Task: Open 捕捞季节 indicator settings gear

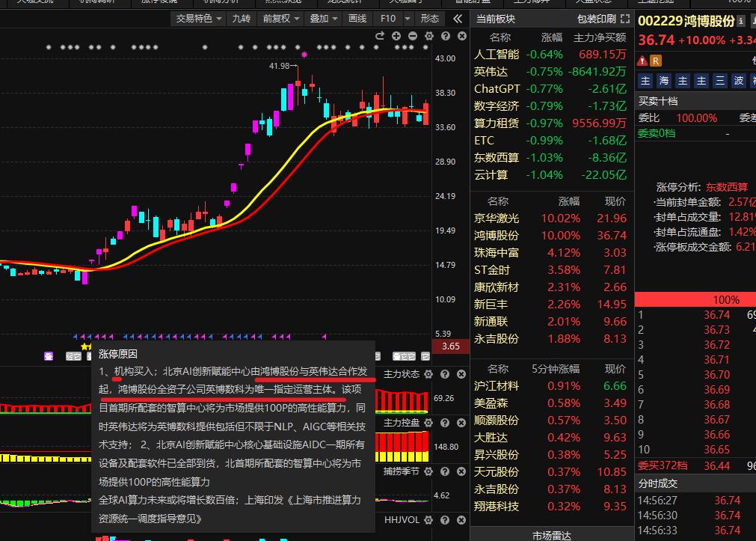Action: click(x=428, y=471)
